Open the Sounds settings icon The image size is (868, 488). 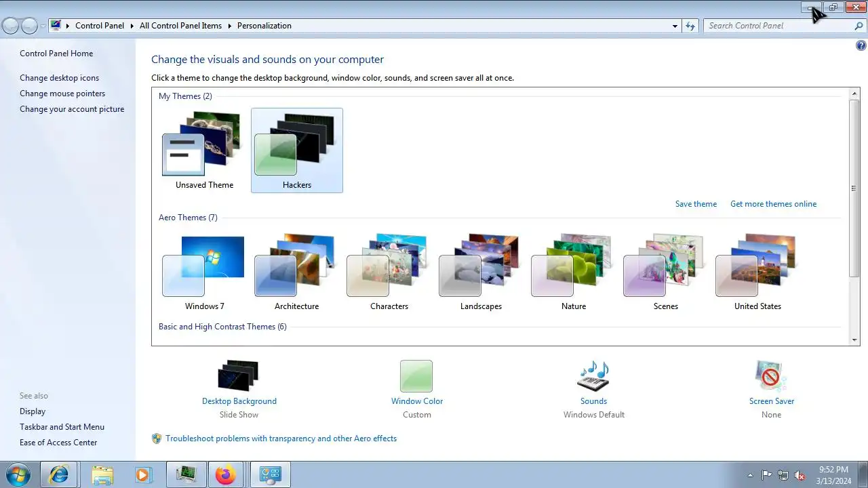(x=593, y=376)
